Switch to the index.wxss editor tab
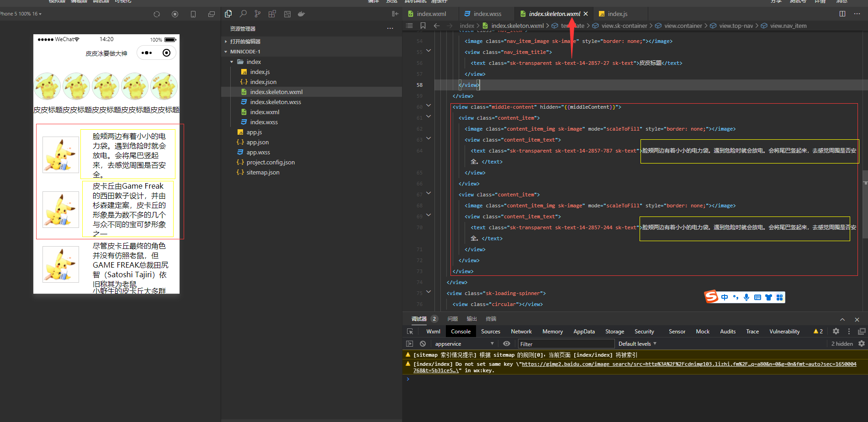The width and height of the screenshot is (868, 422). pyautogui.click(x=487, y=14)
